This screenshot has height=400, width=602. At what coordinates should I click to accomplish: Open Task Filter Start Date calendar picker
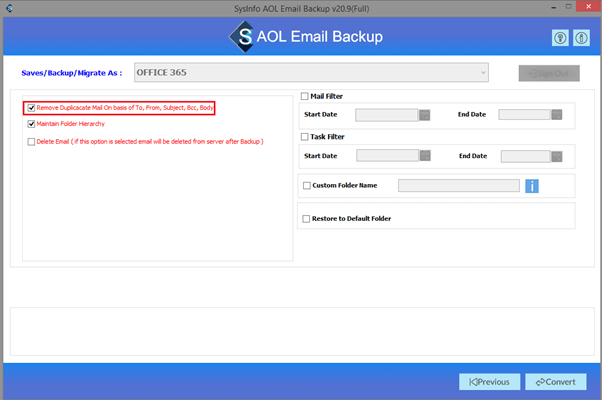[425, 155]
